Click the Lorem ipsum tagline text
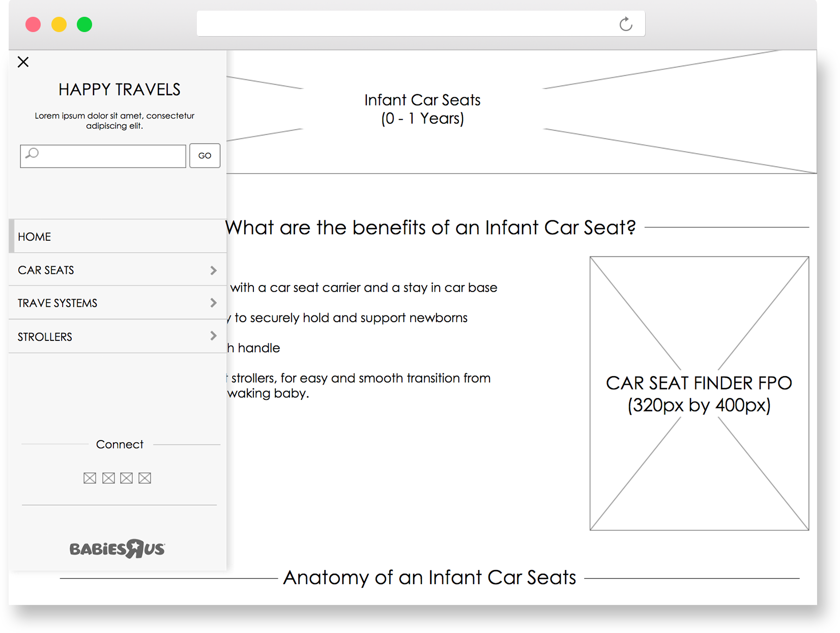 click(x=114, y=121)
